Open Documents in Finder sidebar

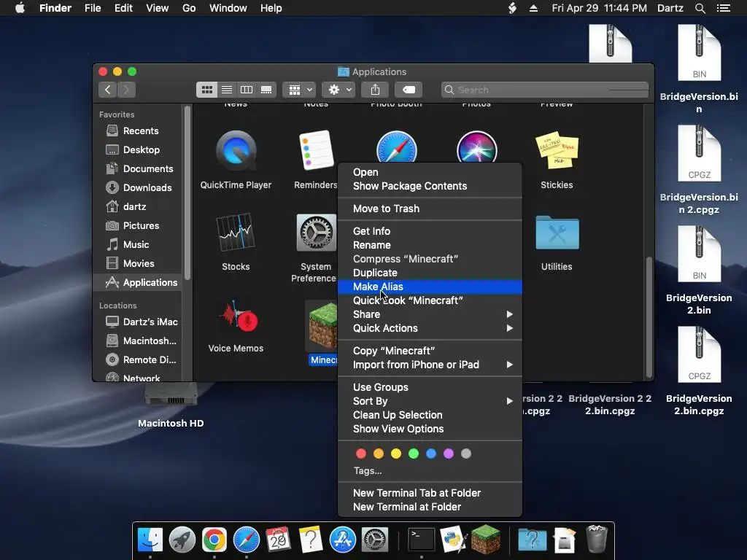[x=138, y=168]
